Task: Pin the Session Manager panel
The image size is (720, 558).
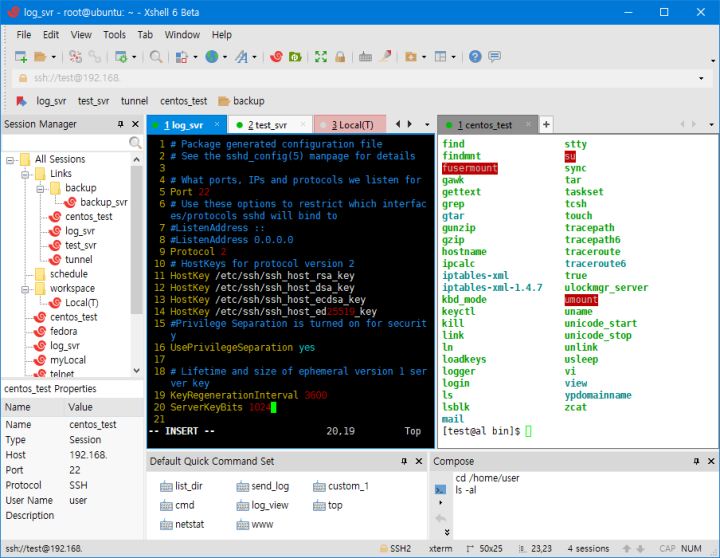Action: point(120,124)
